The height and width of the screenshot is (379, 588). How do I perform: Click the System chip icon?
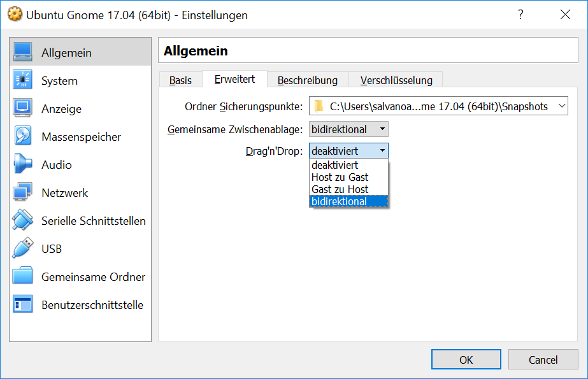22,80
